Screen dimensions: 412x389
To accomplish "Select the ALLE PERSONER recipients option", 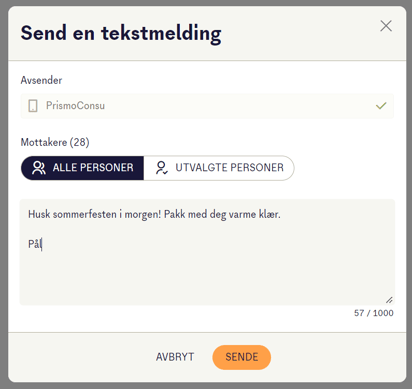I will [x=82, y=168].
